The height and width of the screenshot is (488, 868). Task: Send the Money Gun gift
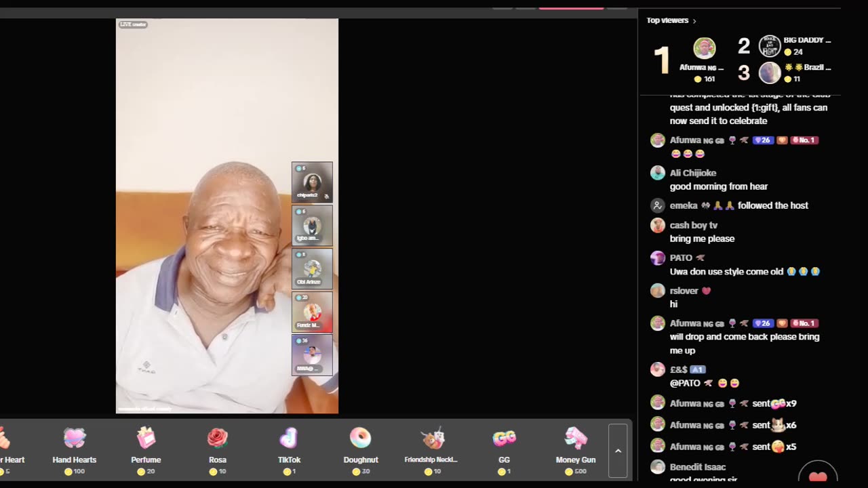point(575,449)
